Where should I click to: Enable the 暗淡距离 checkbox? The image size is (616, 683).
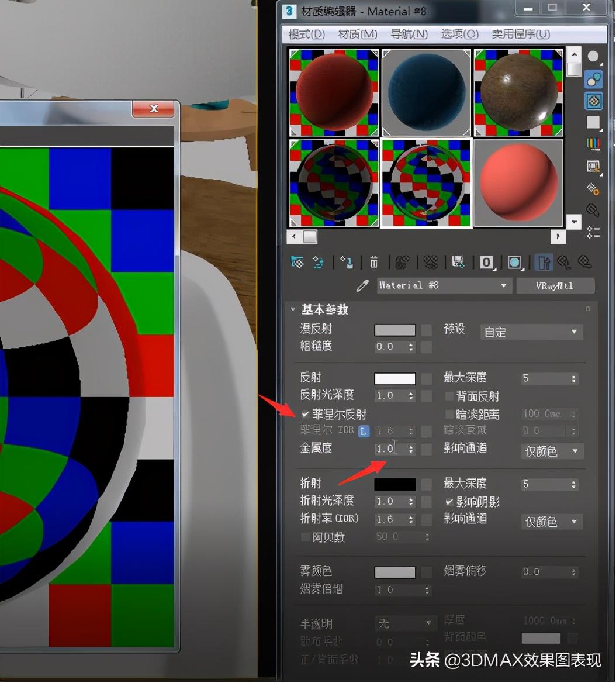click(449, 413)
